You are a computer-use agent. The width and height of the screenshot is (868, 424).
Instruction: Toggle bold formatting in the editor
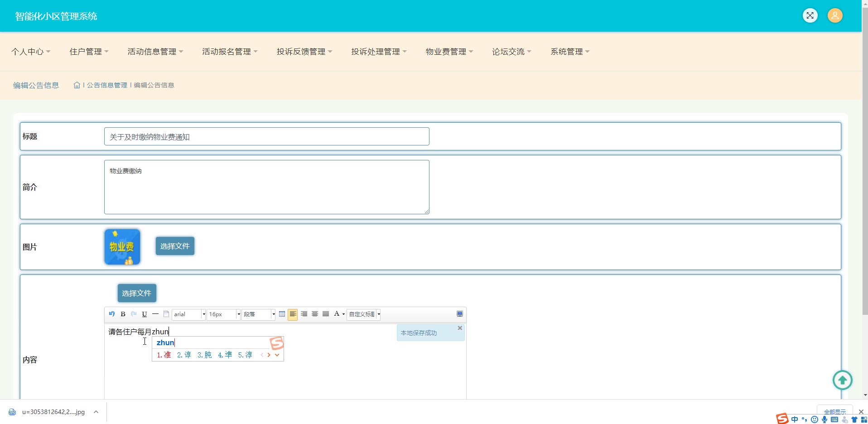coord(123,314)
